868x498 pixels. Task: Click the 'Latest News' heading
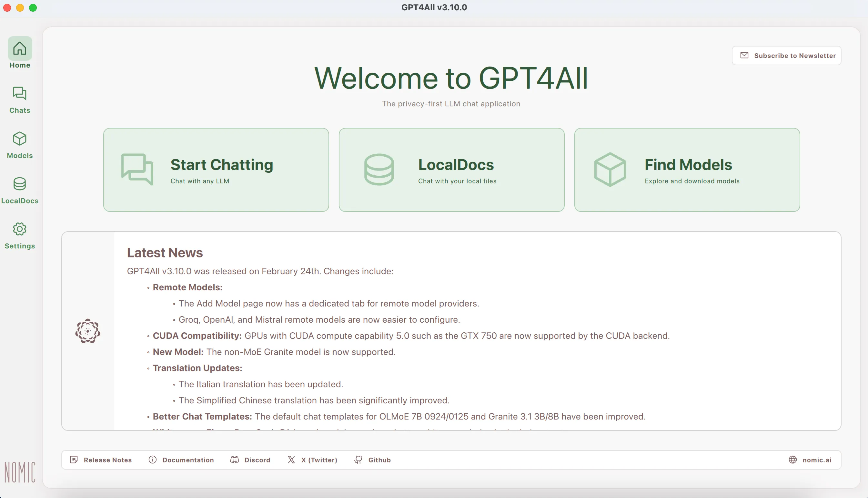[x=165, y=253]
